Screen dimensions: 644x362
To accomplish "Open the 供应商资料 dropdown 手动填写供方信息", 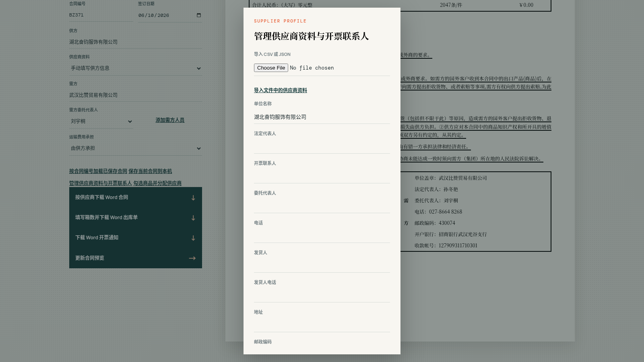I will [x=136, y=68].
